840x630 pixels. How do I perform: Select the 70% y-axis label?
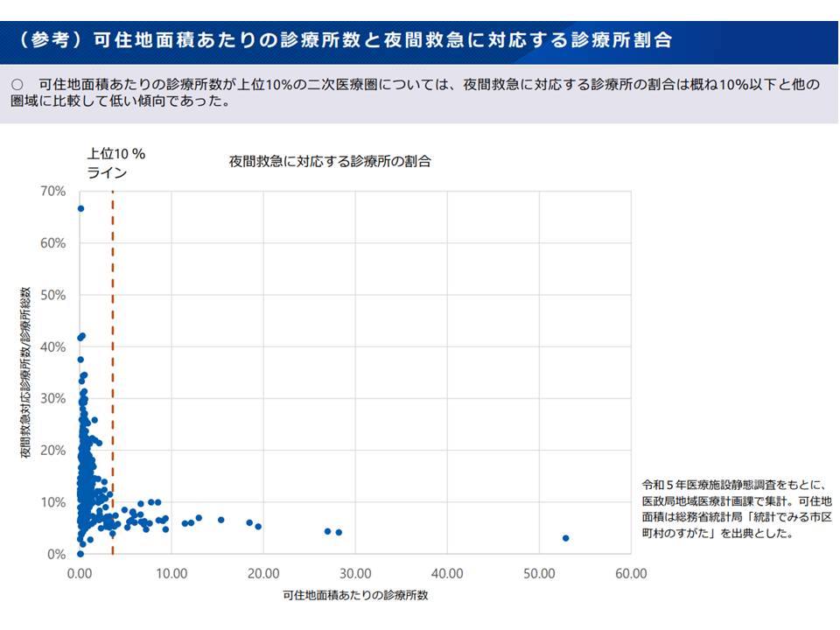[x=53, y=191]
